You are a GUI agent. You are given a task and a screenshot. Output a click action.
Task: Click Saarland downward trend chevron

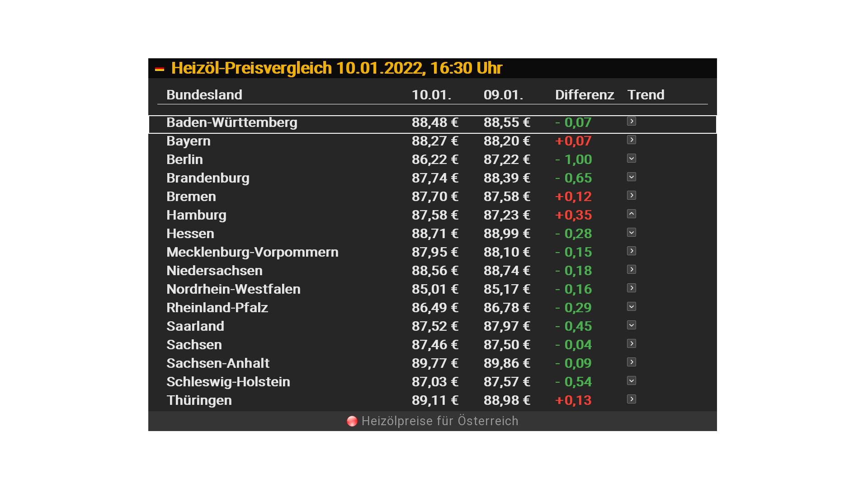coord(632,325)
